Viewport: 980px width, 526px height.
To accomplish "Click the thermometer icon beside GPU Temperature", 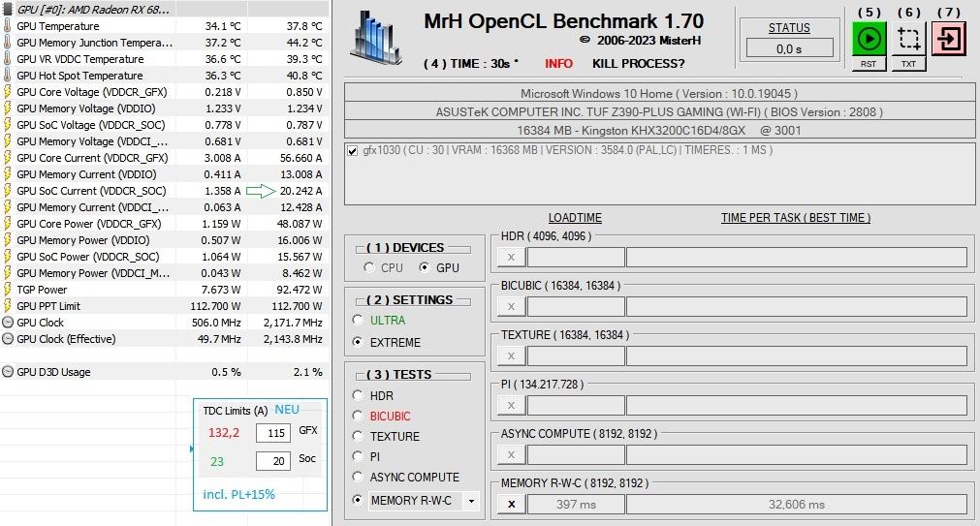I will tap(8, 26).
